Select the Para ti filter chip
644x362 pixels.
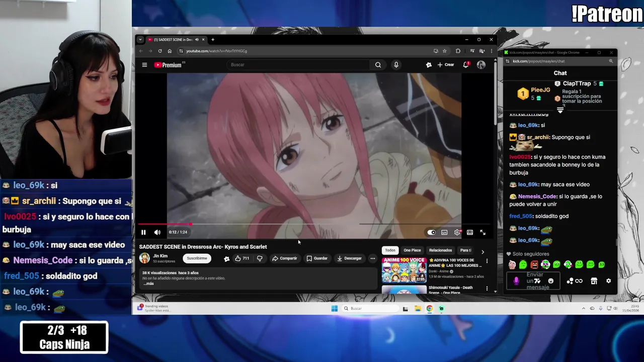pyautogui.click(x=466, y=250)
